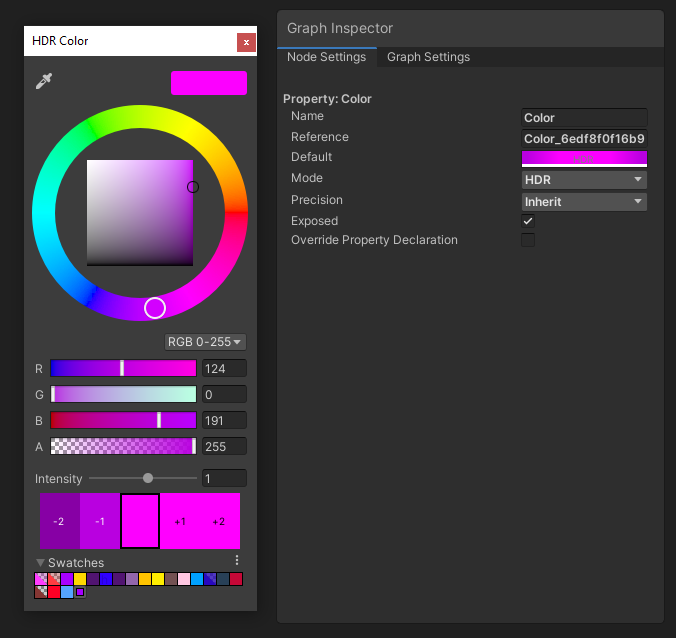Switch to the Graph Settings tab

pyautogui.click(x=428, y=57)
